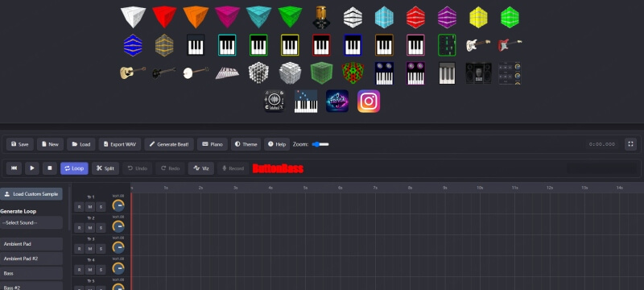Click Generate Beat!
Viewport: 644px width, 290px height.
pyautogui.click(x=169, y=144)
